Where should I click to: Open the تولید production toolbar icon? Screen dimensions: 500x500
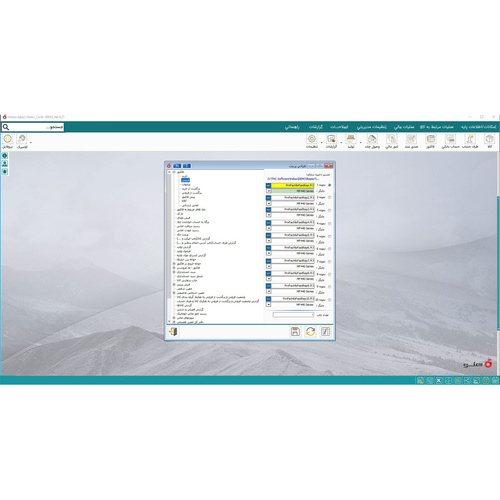pyautogui.click(x=351, y=139)
